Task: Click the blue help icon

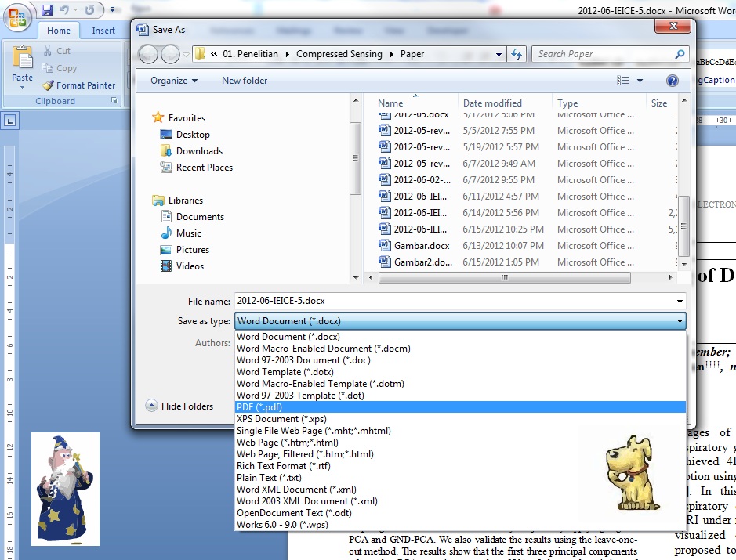Action: [x=673, y=81]
